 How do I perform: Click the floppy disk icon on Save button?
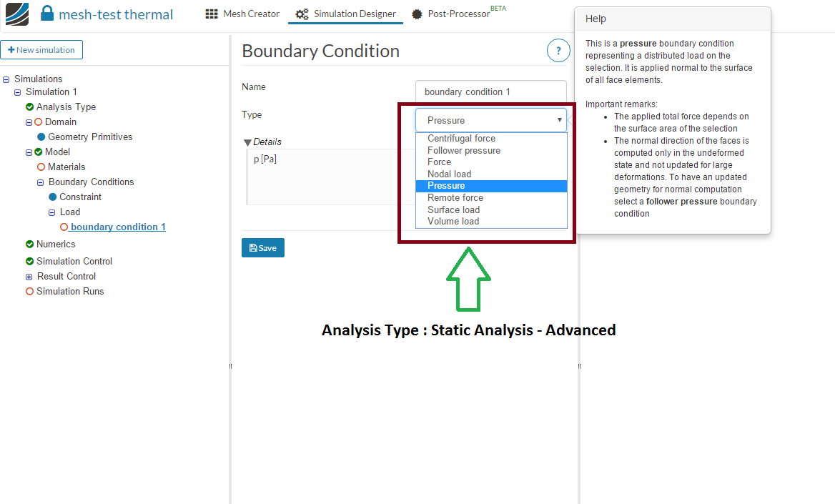pyautogui.click(x=254, y=248)
